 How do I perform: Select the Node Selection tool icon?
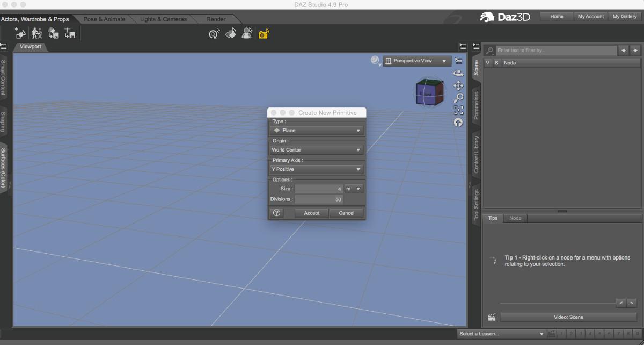coord(247,33)
